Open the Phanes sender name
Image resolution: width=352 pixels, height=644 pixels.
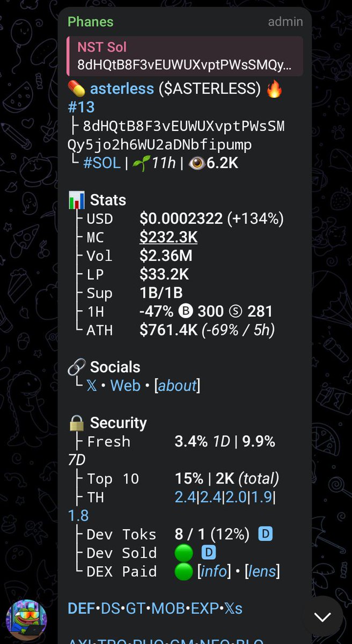(x=91, y=22)
